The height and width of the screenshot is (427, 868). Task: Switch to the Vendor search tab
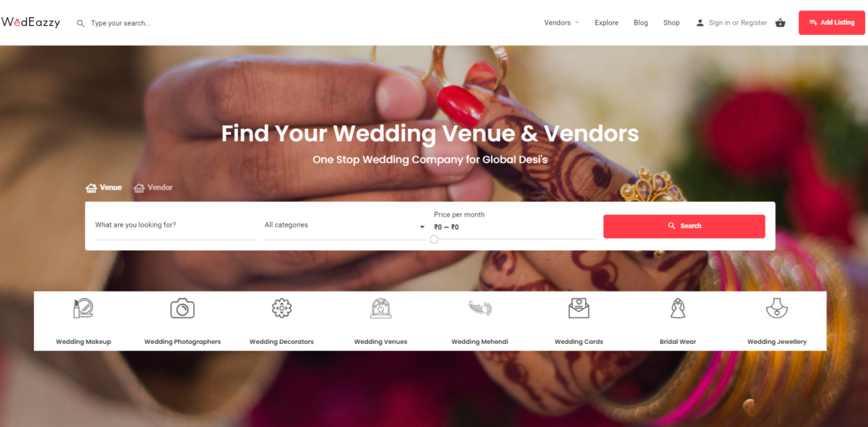click(154, 188)
